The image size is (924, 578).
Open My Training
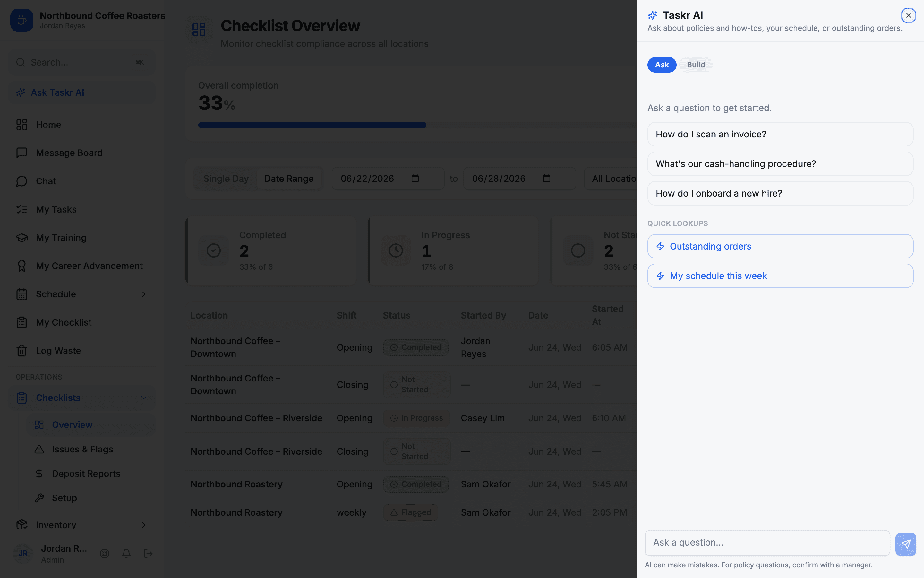[x=82, y=238]
